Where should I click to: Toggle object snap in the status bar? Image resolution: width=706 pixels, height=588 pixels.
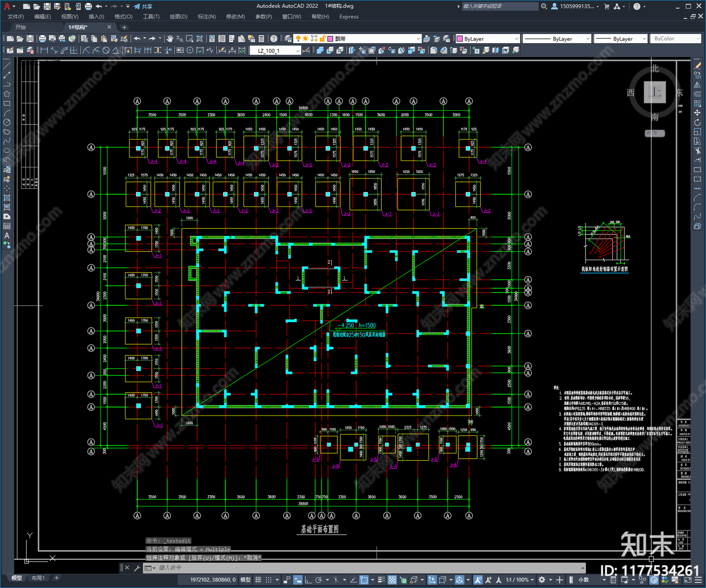tap(364, 580)
